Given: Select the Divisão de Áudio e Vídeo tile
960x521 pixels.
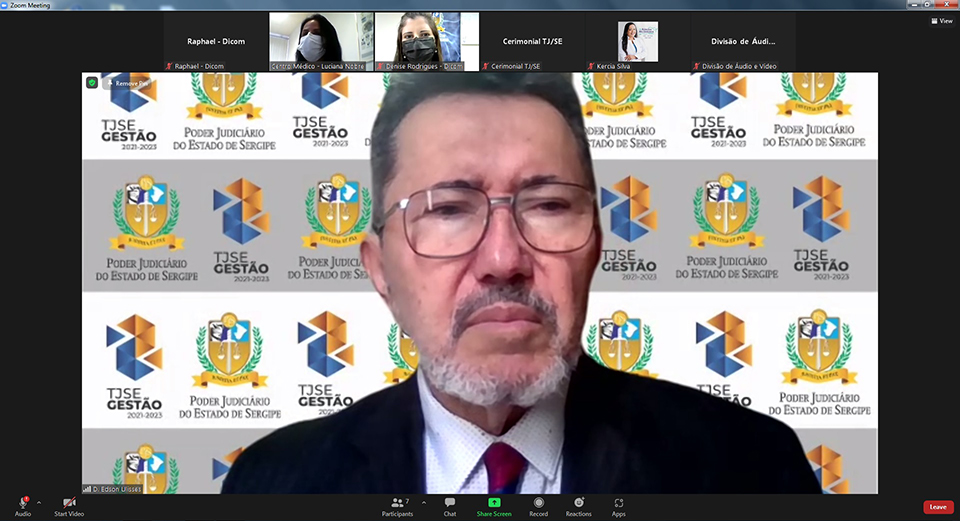Looking at the screenshot, I should pyautogui.click(x=743, y=42).
